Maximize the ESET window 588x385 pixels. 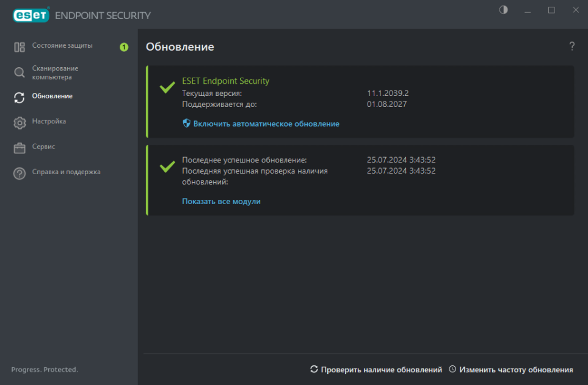tap(551, 10)
